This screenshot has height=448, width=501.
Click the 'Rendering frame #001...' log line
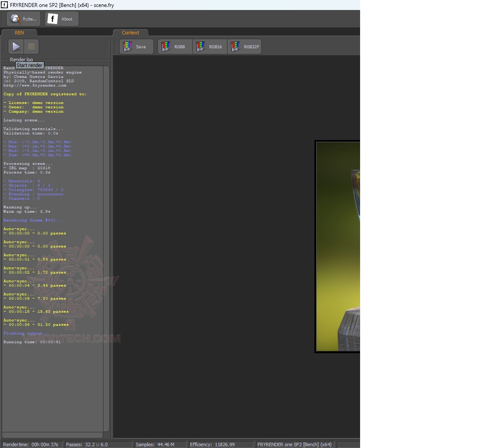coord(33,220)
